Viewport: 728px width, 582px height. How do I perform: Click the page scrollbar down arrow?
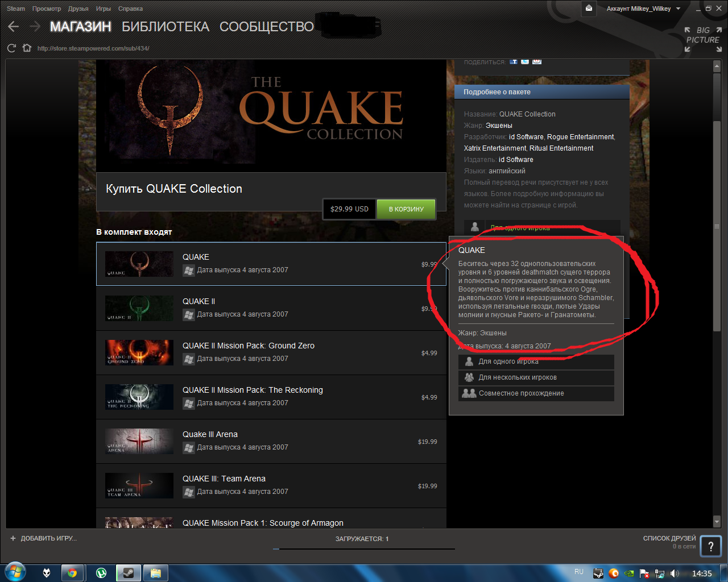pyautogui.click(x=717, y=522)
